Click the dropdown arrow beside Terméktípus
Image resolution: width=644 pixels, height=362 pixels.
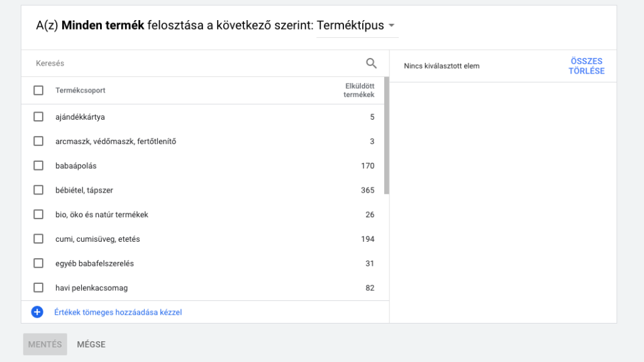tap(391, 26)
